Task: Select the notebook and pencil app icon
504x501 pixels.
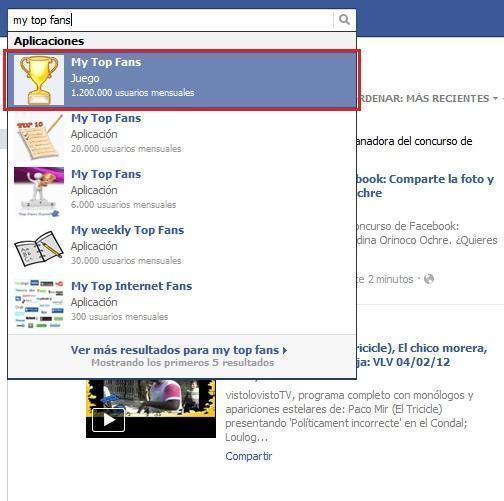Action: tap(39, 248)
